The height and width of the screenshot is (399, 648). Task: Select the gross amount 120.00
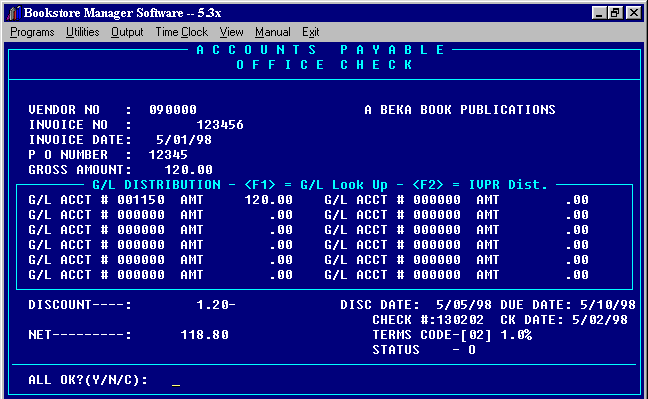[188, 170]
